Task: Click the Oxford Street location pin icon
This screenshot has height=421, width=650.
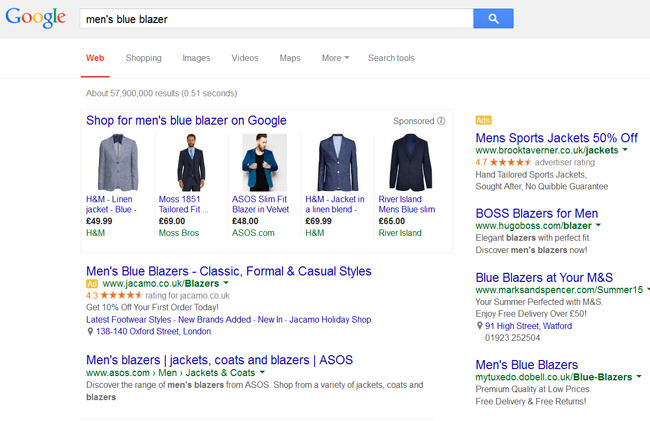Action: (x=90, y=331)
